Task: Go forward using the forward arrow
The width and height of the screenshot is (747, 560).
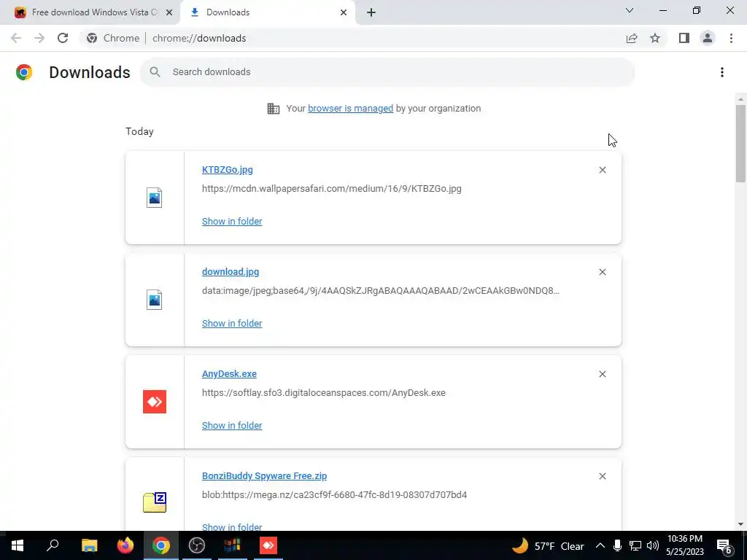Action: click(39, 38)
